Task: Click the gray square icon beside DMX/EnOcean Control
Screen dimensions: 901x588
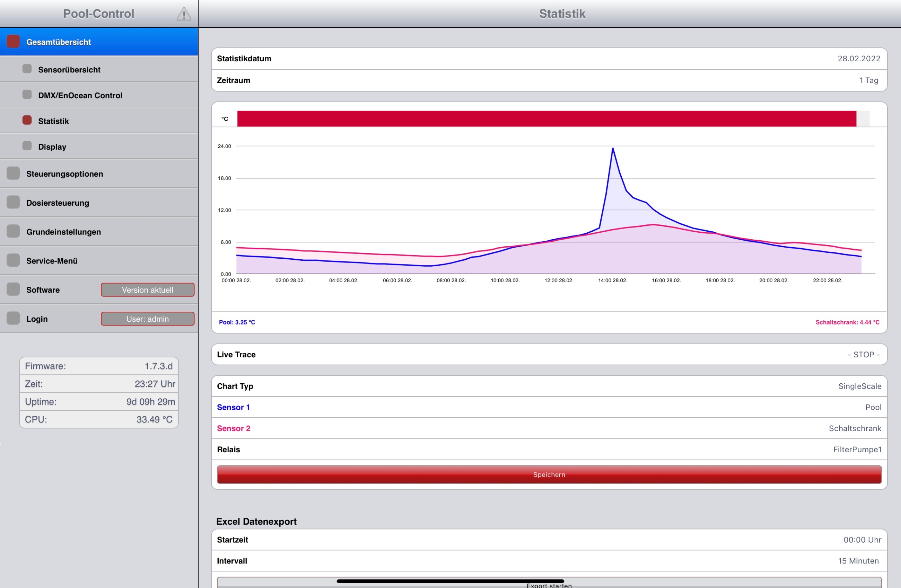Action: 27,95
